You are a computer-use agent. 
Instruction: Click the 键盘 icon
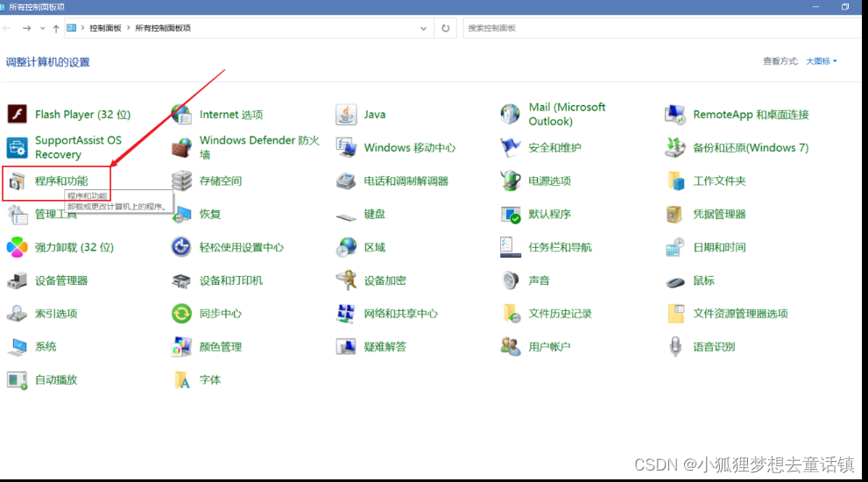346,216
